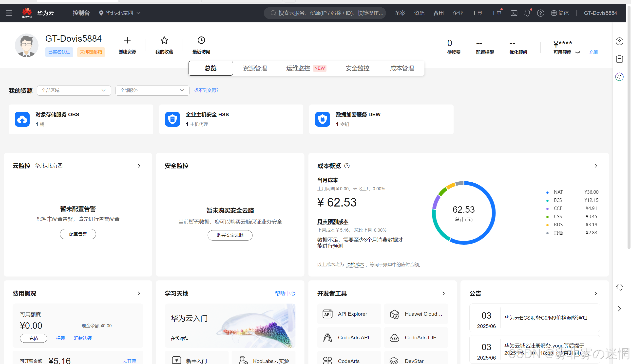This screenshot has width=631, height=364.
Task: Click the user avatar picture
Action: point(27,46)
